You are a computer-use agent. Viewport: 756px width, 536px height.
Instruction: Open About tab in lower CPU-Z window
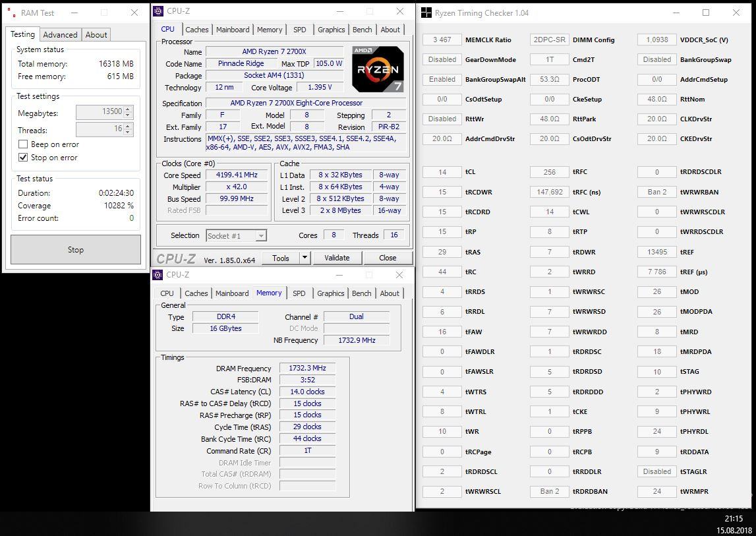pyautogui.click(x=390, y=293)
